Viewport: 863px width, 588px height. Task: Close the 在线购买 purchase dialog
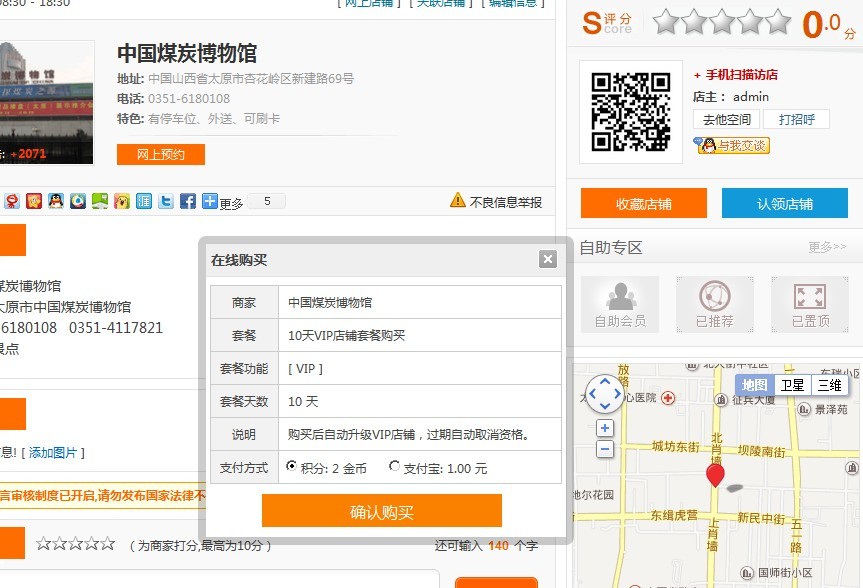(x=547, y=260)
